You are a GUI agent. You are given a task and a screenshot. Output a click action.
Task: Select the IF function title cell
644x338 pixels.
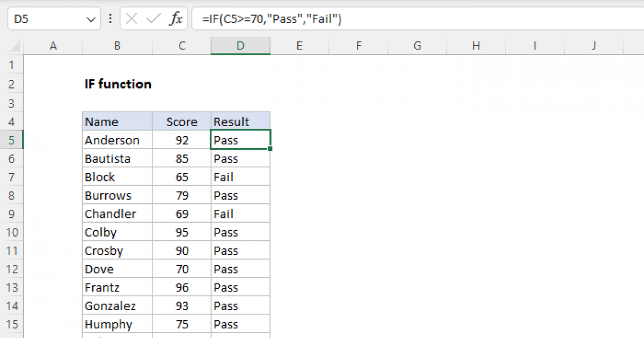(x=118, y=84)
